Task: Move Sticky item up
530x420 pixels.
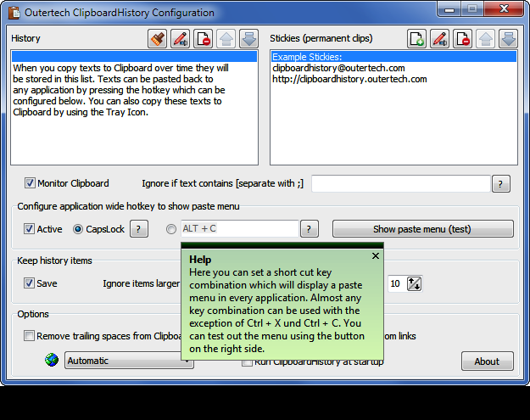Action: point(486,38)
